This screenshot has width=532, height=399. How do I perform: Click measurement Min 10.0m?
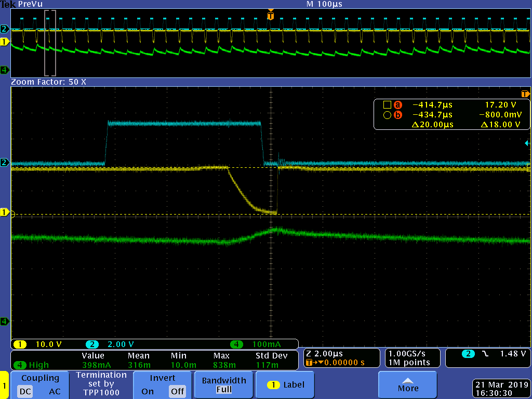coord(183,365)
